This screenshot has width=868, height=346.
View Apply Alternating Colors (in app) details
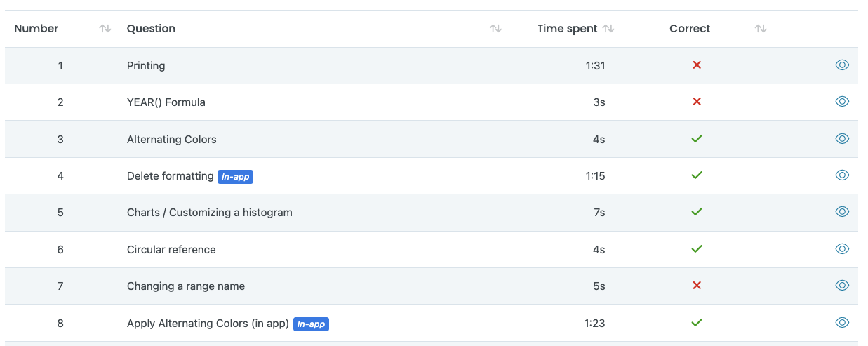842,323
